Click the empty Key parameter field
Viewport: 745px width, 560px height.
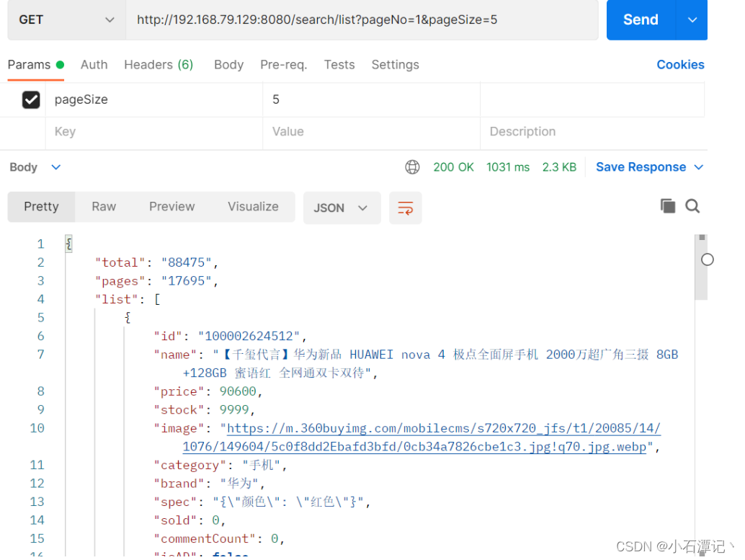coord(154,132)
